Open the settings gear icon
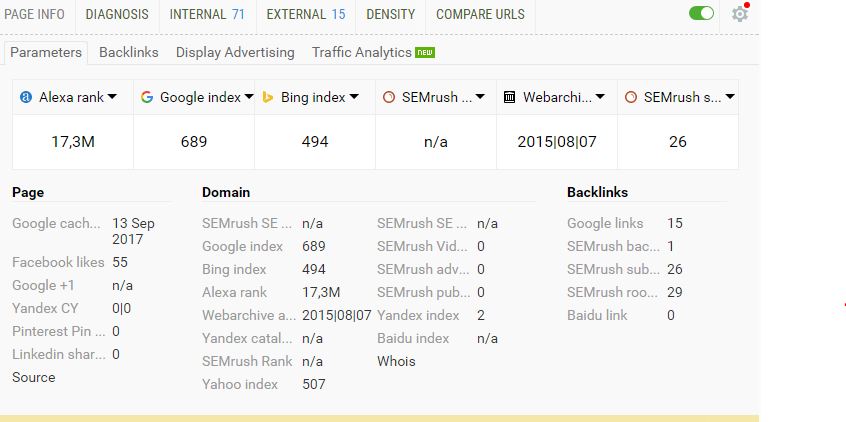846x422 pixels. [740, 13]
